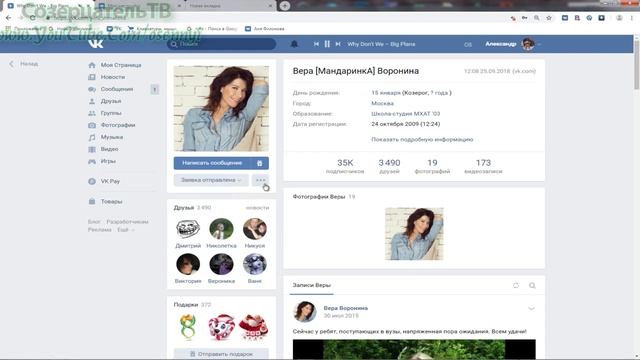Open the current track title Why Don't We
Screen dimensions: 640x360
(x=381, y=44)
